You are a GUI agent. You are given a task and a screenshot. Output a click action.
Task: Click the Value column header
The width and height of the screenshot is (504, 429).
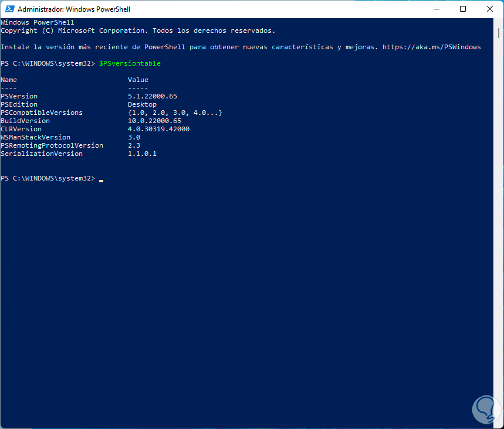click(x=138, y=80)
